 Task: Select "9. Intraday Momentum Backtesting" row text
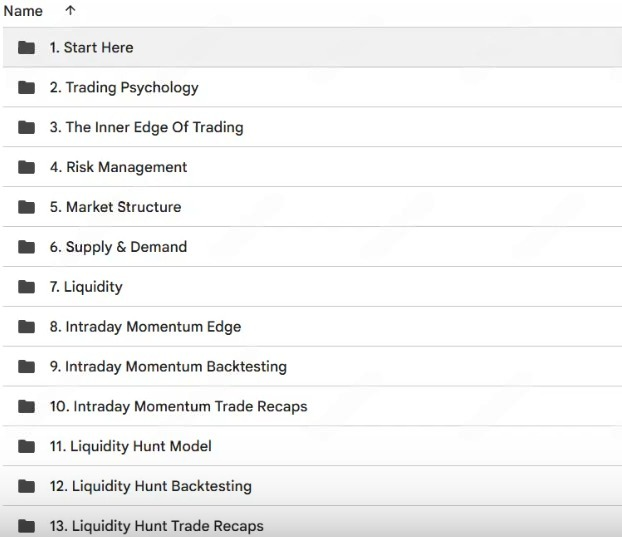168,367
